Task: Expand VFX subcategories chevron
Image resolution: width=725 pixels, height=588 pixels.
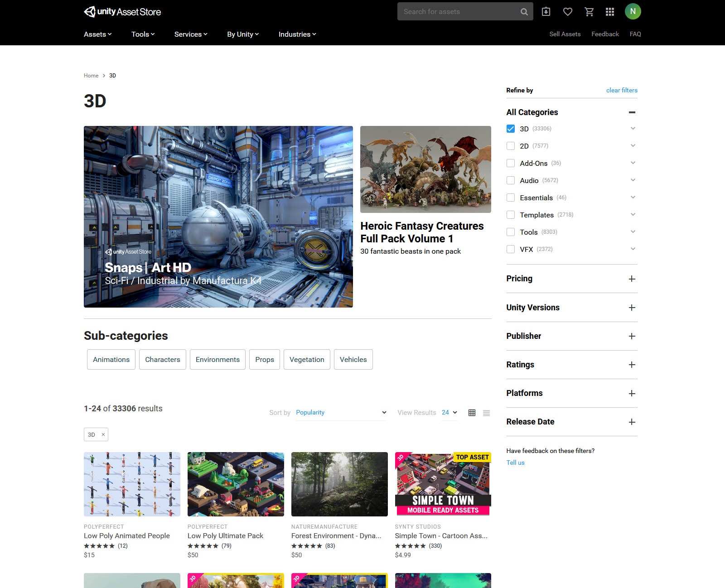Action: pyautogui.click(x=633, y=249)
